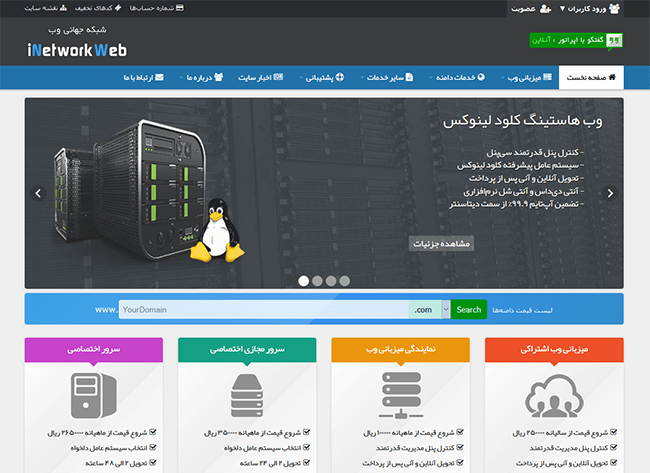
Task: Start chat with online operator
Action: click(x=576, y=40)
